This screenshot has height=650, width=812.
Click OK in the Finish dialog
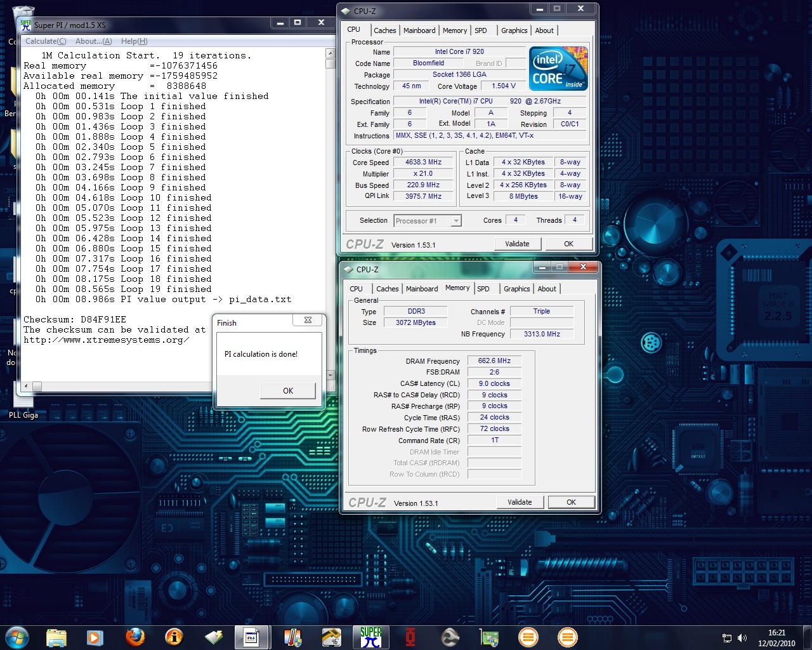coord(288,390)
